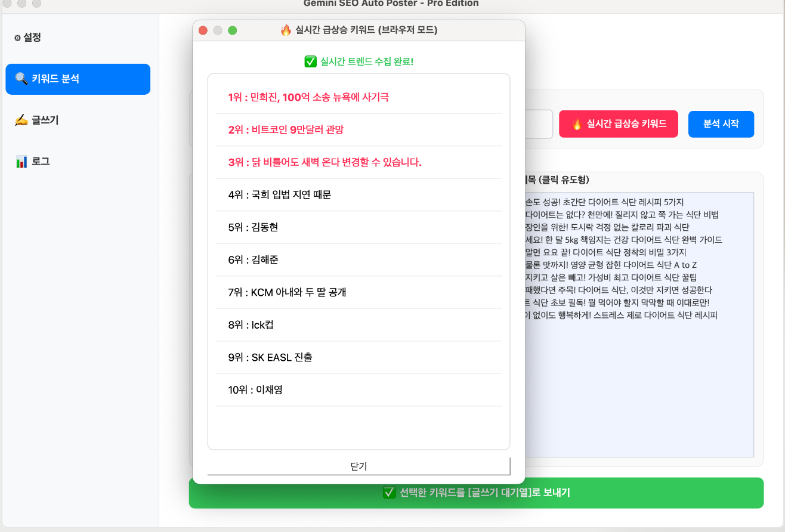Choose rank 7 keyword KCM 아내와 두 딸 공개
The image size is (785, 532).
(x=287, y=292)
